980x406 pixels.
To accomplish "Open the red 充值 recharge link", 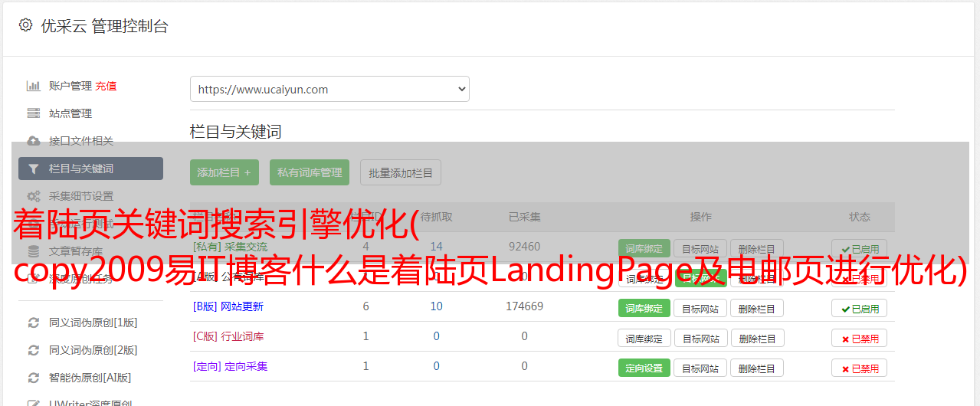I will tap(107, 86).
